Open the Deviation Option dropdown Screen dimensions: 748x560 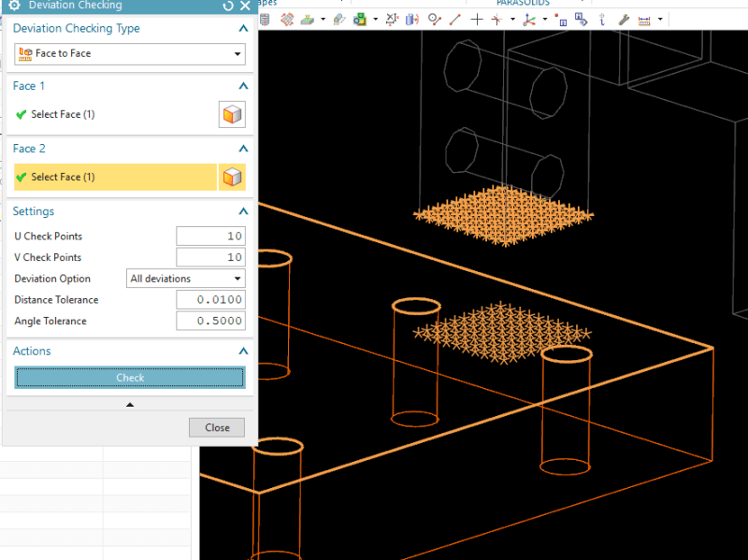(186, 279)
